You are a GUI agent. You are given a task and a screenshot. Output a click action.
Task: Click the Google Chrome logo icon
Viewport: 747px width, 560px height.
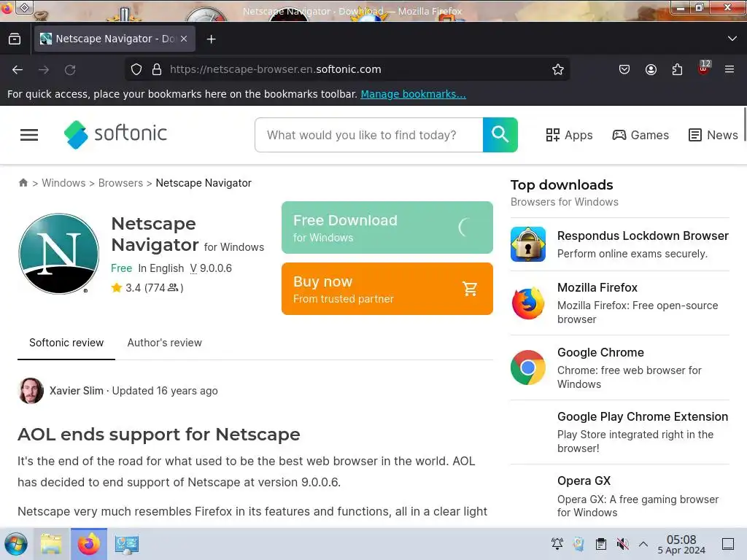[528, 367]
